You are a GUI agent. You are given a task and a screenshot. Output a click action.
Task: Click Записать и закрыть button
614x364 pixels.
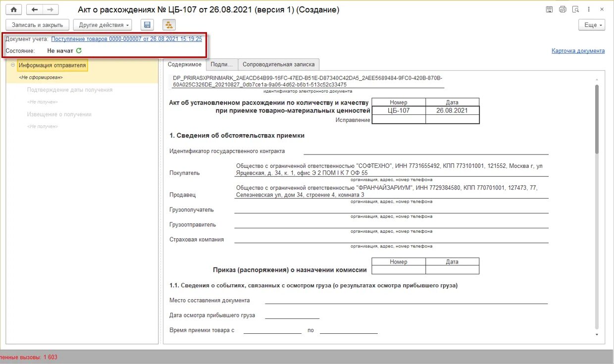coord(38,25)
